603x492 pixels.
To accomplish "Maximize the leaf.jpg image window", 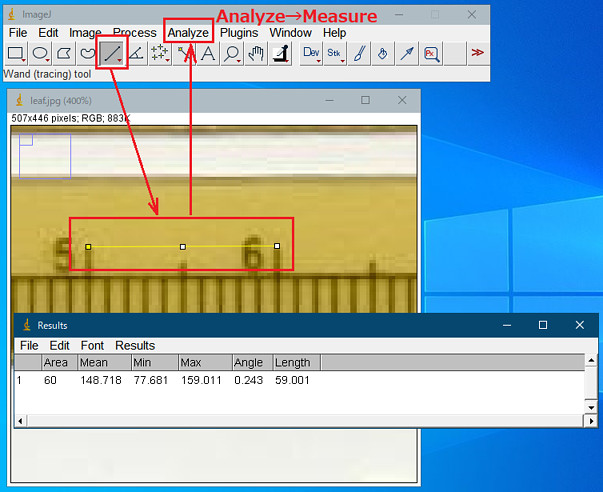I will (x=365, y=100).
